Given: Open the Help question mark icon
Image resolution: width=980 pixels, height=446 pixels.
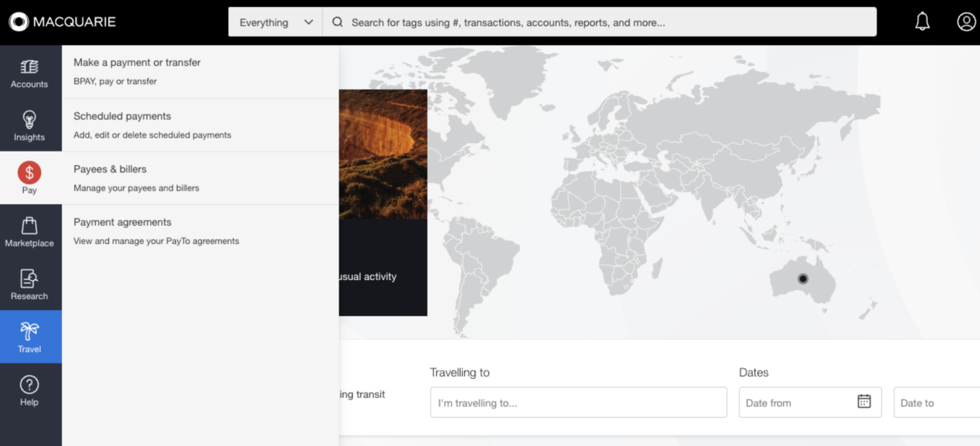Looking at the screenshot, I should (x=29, y=384).
